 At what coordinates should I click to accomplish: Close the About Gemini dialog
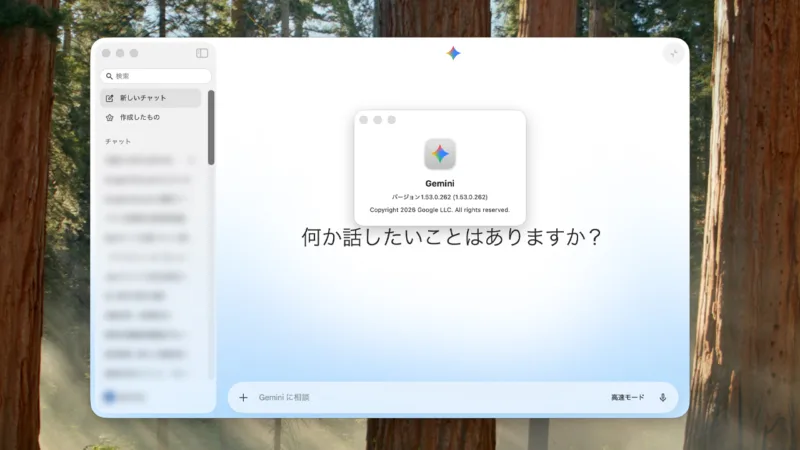point(363,120)
